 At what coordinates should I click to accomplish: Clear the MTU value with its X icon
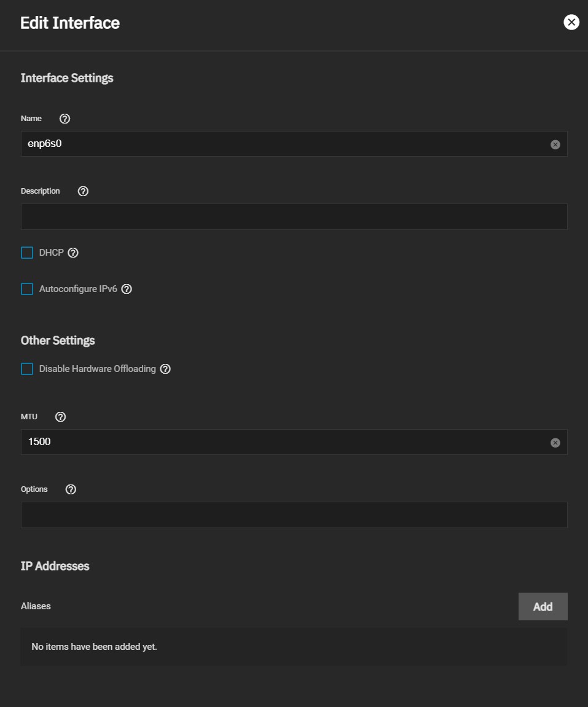pos(555,443)
